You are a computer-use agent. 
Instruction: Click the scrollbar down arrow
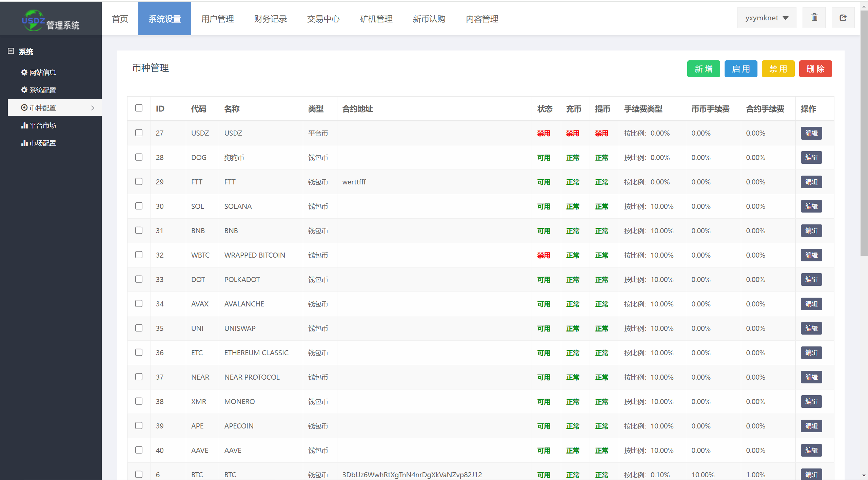[864, 476]
